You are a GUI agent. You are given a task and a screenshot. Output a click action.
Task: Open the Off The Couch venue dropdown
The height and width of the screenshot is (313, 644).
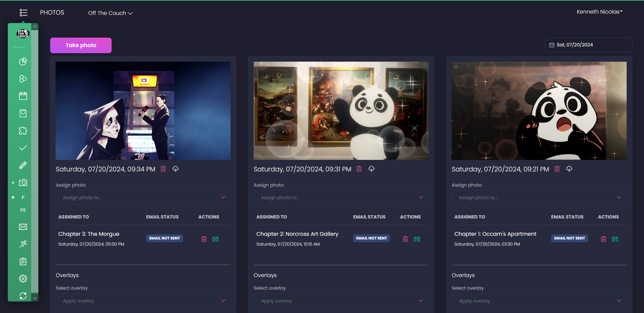(x=110, y=13)
